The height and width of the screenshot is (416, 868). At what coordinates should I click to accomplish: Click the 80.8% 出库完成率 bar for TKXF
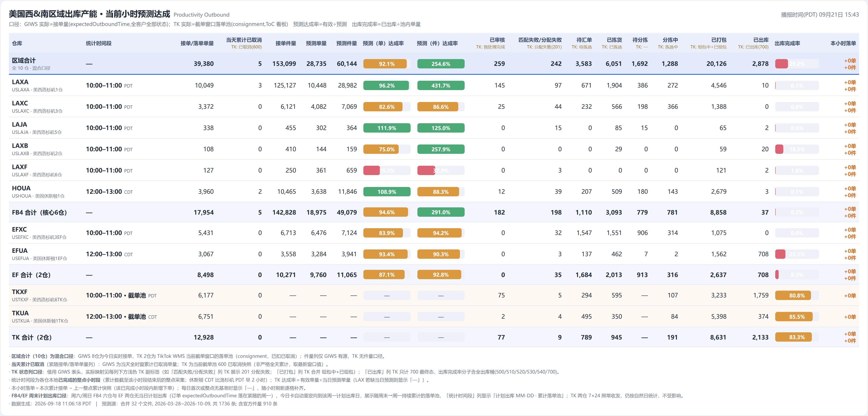[797, 296]
